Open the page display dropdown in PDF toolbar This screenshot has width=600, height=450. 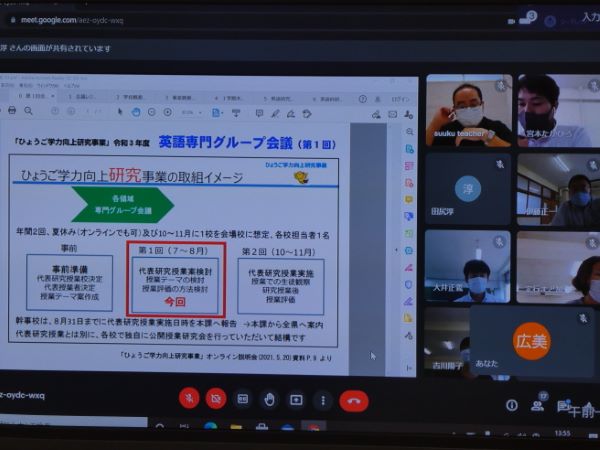point(217,113)
